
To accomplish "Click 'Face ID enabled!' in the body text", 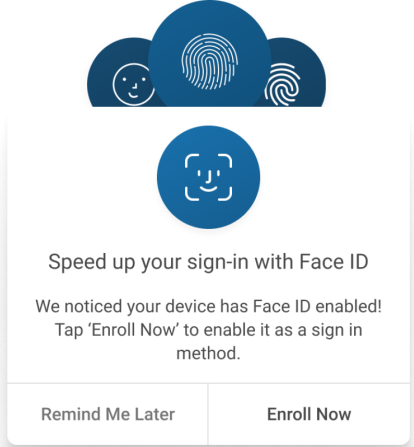I will pos(317,306).
